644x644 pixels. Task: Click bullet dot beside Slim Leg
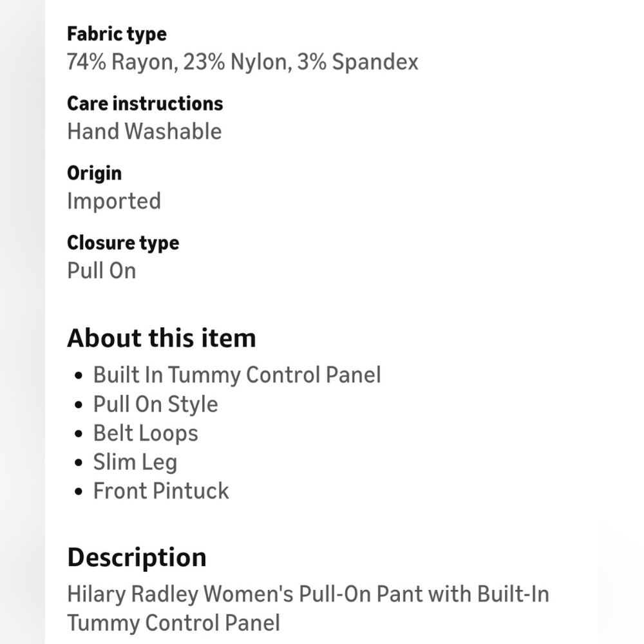click(x=79, y=463)
